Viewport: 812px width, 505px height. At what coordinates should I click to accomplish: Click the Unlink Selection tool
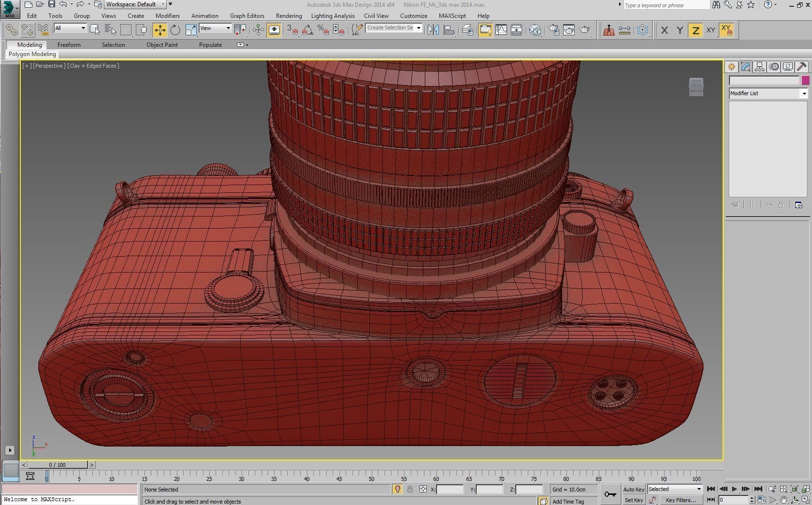27,30
